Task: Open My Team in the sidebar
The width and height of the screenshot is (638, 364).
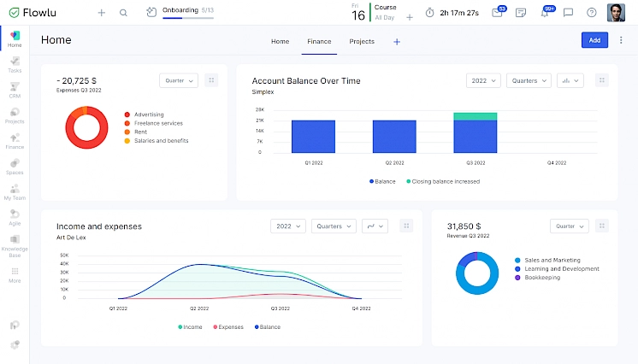Action: [15, 192]
